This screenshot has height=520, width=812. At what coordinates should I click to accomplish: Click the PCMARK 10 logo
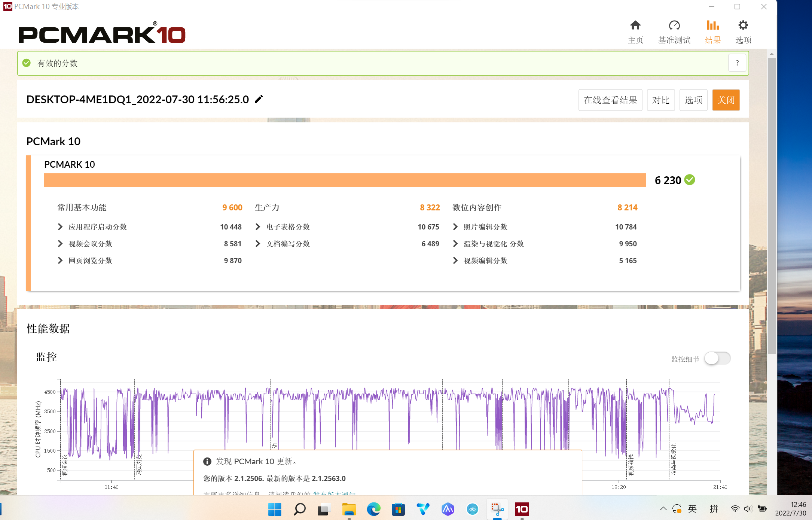click(x=102, y=33)
